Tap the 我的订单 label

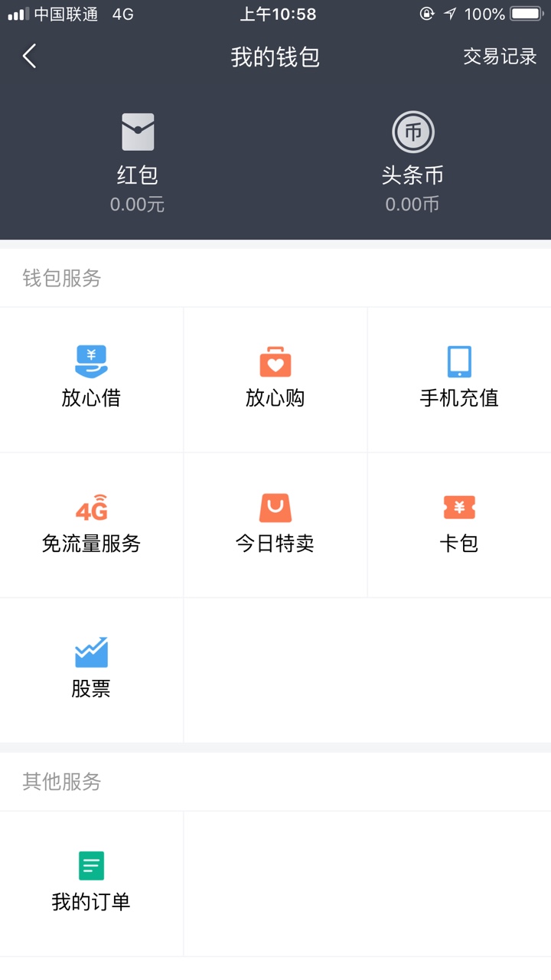(x=91, y=902)
